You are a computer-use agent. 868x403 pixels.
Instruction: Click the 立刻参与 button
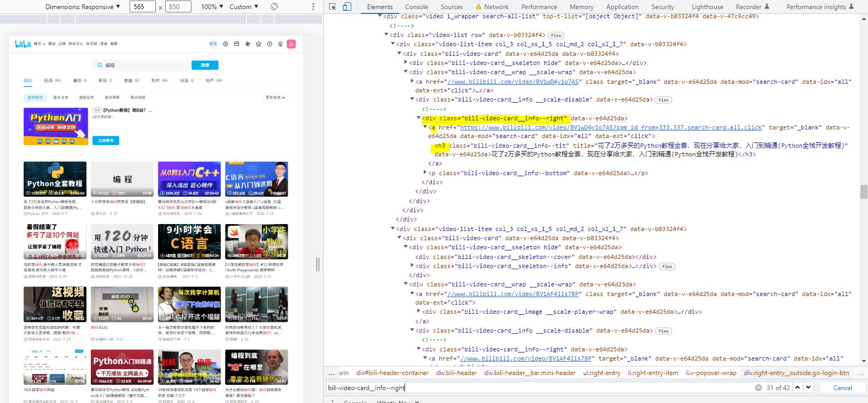(106, 140)
